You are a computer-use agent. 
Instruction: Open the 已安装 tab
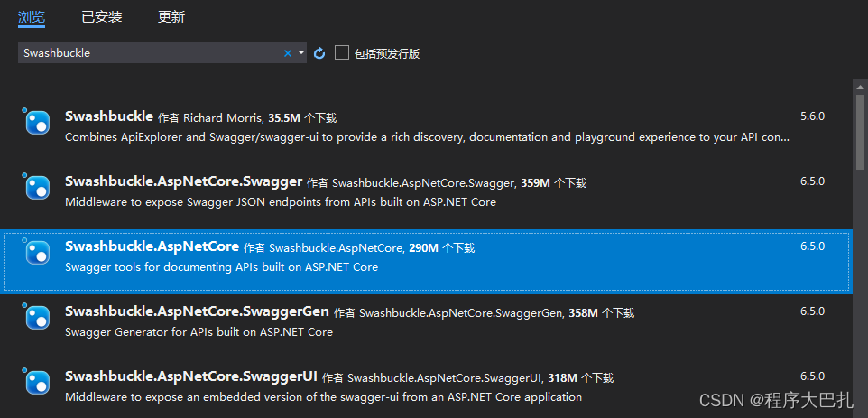102,17
